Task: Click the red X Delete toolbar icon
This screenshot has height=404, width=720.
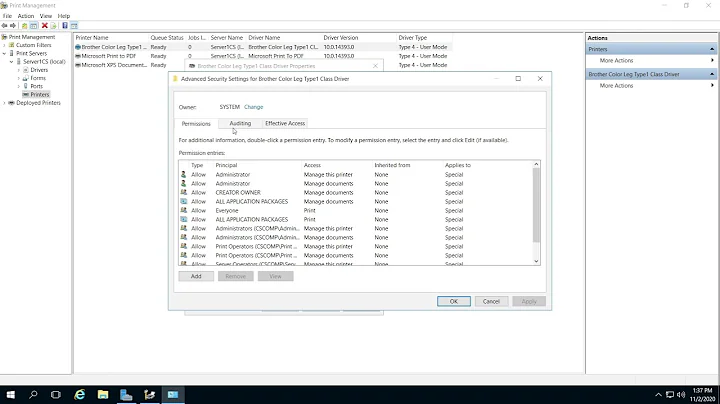Action: tap(45, 26)
